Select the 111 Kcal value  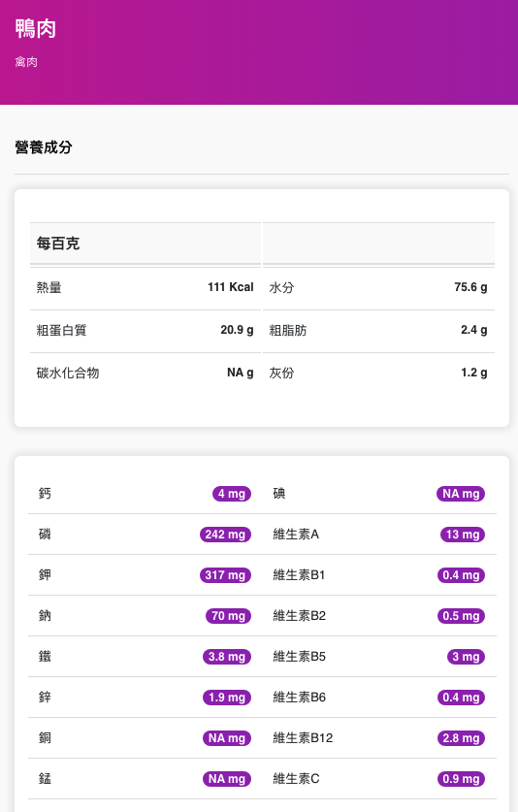pos(231,287)
